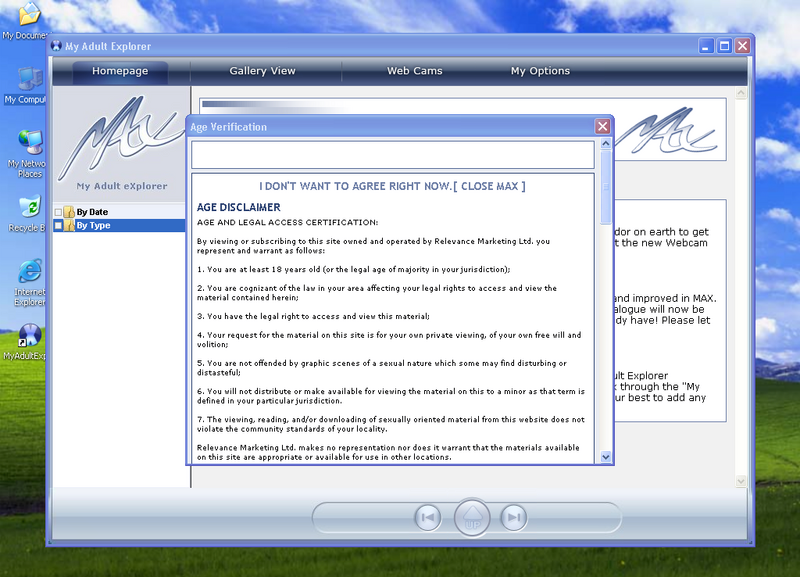Viewport: 800px width, 577px height.
Task: Launch the MyAdultExplorer desktop shortcut
Action: click(30, 336)
